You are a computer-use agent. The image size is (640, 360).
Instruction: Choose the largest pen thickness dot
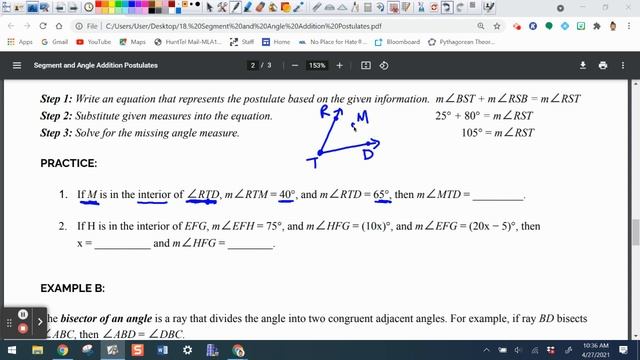point(198,4)
